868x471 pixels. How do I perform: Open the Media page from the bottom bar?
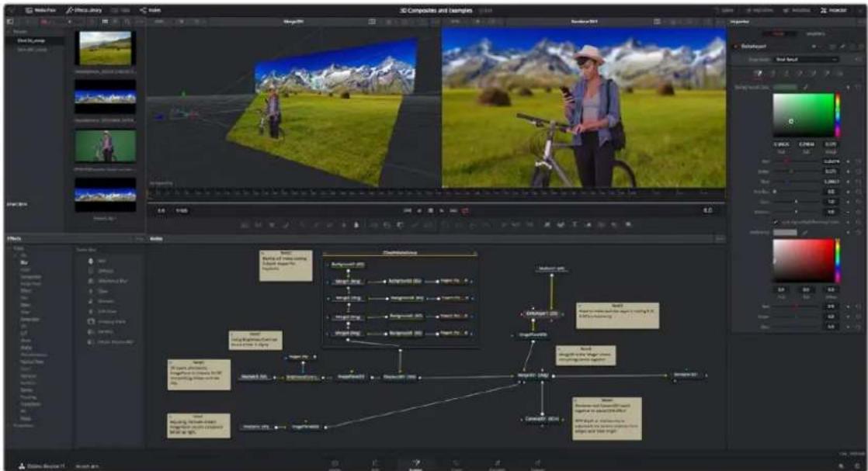(x=335, y=465)
